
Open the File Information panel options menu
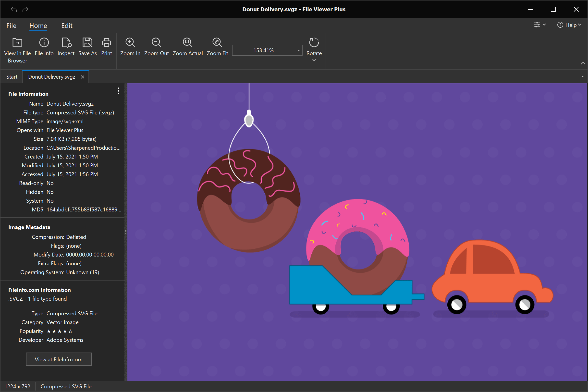click(x=119, y=91)
